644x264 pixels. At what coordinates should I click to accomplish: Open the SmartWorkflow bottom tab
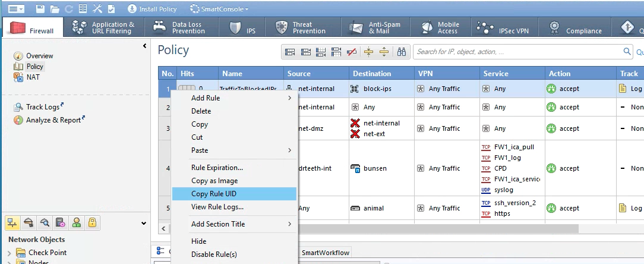pos(326,253)
